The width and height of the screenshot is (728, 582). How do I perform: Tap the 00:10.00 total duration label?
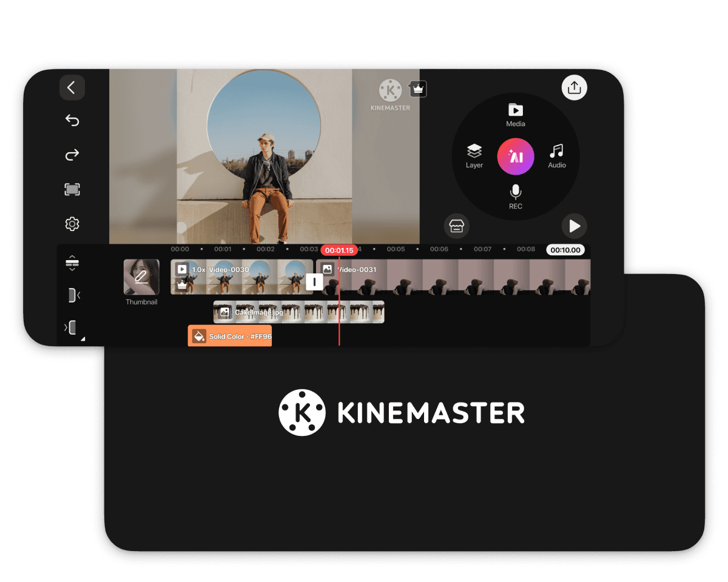(x=565, y=250)
